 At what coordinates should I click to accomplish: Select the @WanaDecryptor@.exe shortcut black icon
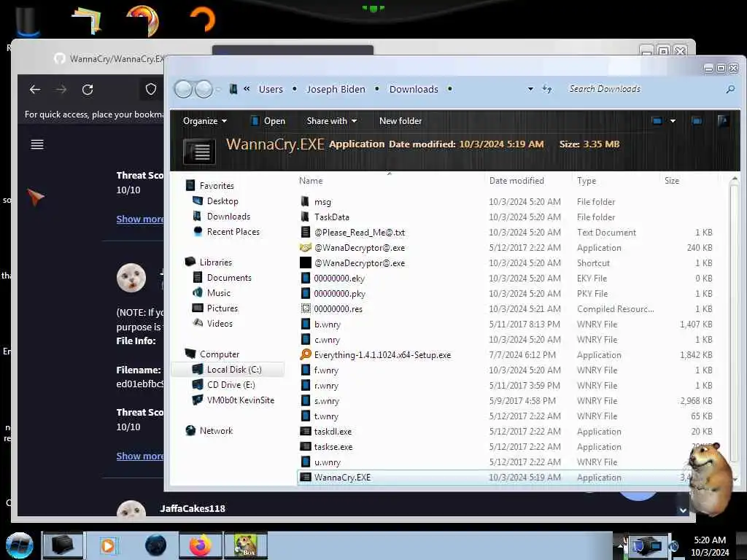(306, 262)
